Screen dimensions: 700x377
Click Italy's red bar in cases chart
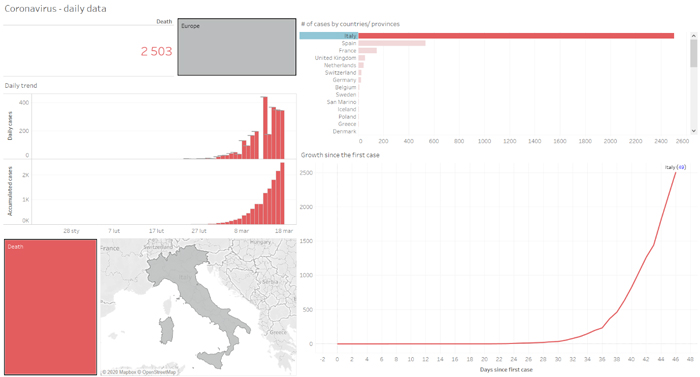(x=516, y=36)
